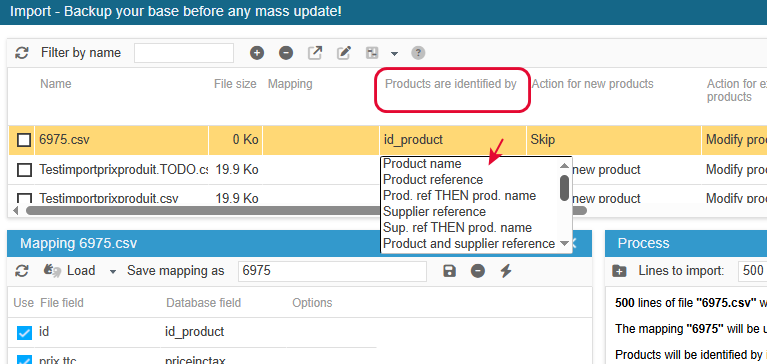
Task: Click the id_product database field cell
Action: (x=195, y=332)
